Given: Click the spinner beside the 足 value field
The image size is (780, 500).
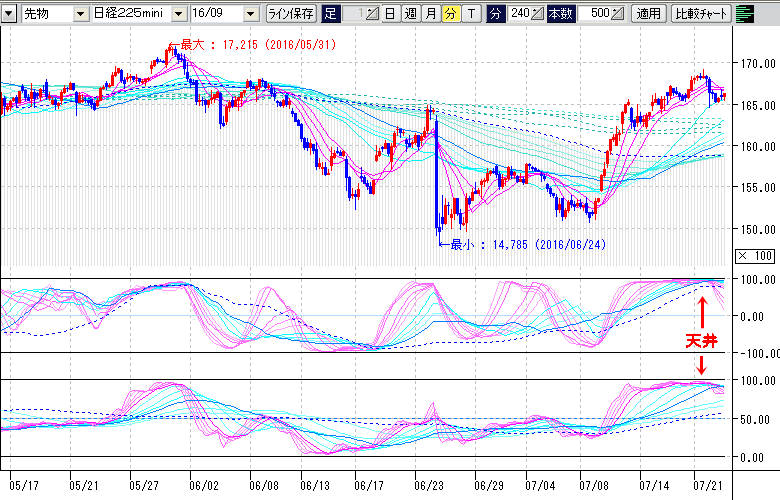Looking at the screenshot, I should click(371, 14).
